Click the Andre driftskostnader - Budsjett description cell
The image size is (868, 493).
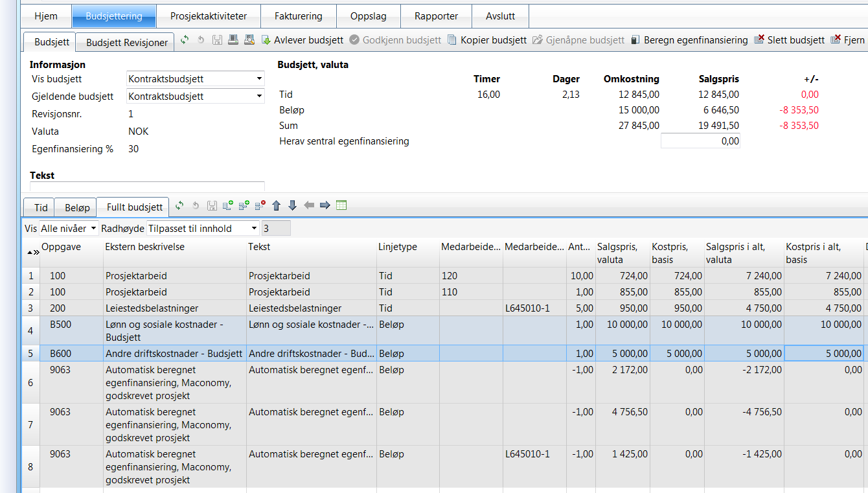coord(174,353)
